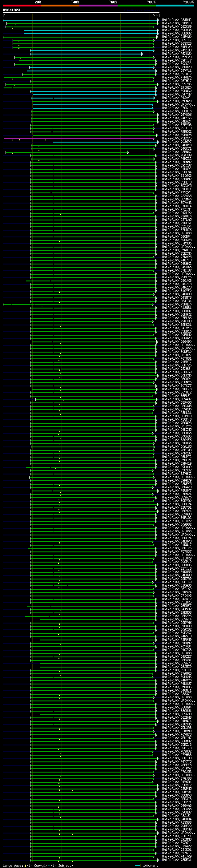Viewport: 197px width, 868px height.
Task: Select the UniRef100_B7FYD8 label
Action: pos(177,125)
